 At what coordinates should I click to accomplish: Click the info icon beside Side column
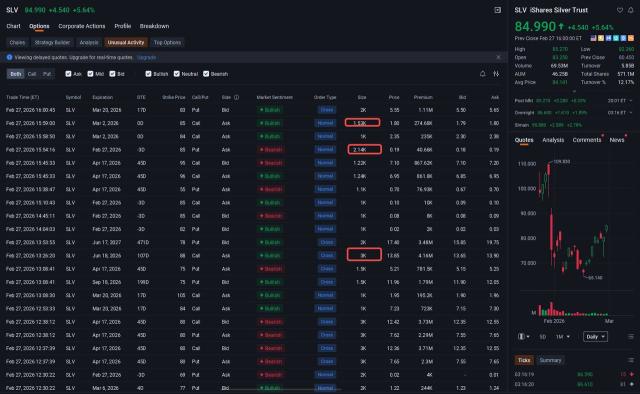(236, 97)
